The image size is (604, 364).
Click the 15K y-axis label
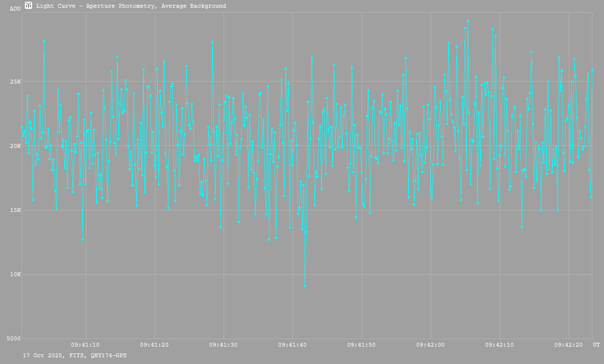pos(16,210)
